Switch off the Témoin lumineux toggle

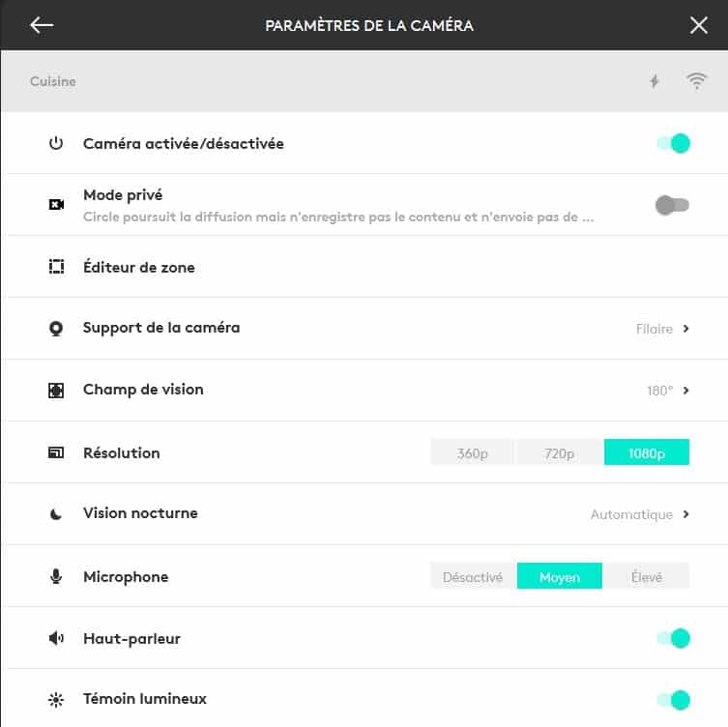[673, 699]
